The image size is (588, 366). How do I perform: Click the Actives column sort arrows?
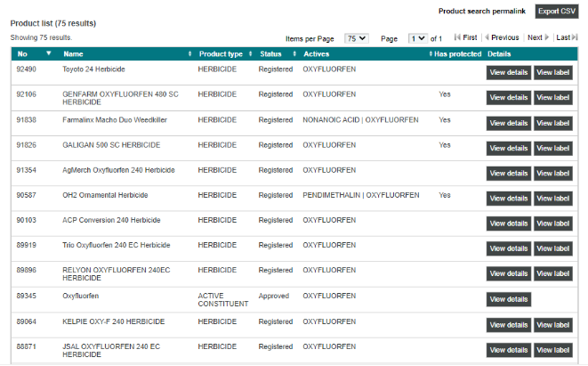pos(431,54)
